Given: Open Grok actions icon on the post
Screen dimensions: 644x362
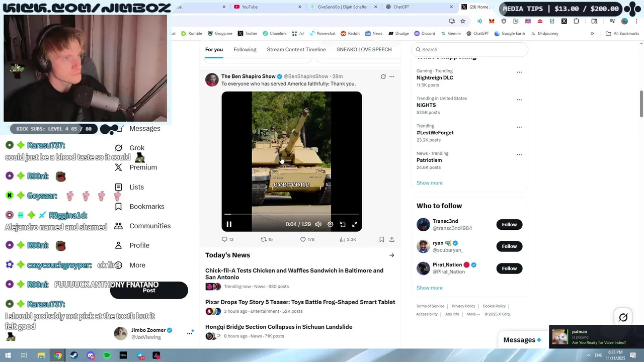Looking at the screenshot, I should 383,76.
